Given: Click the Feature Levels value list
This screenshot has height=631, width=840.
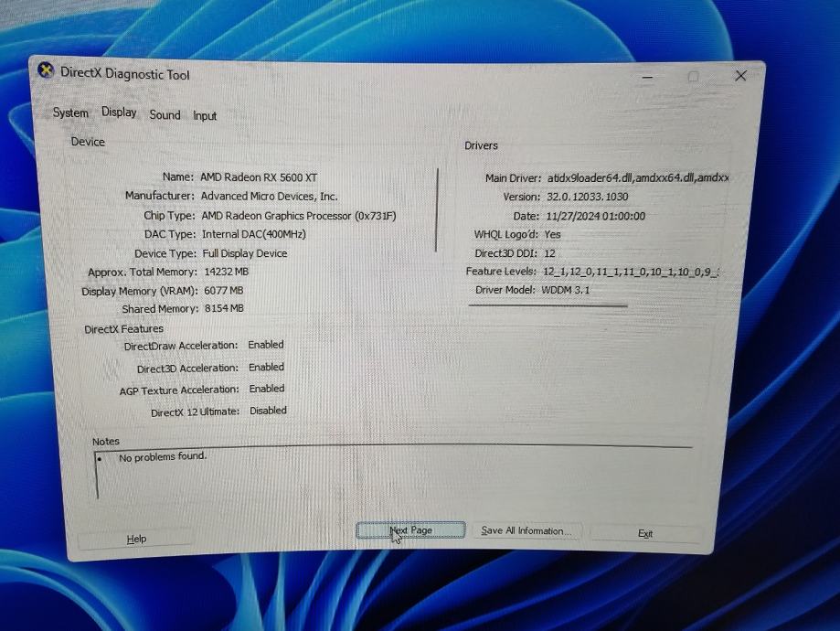Looking at the screenshot, I should 631,272.
